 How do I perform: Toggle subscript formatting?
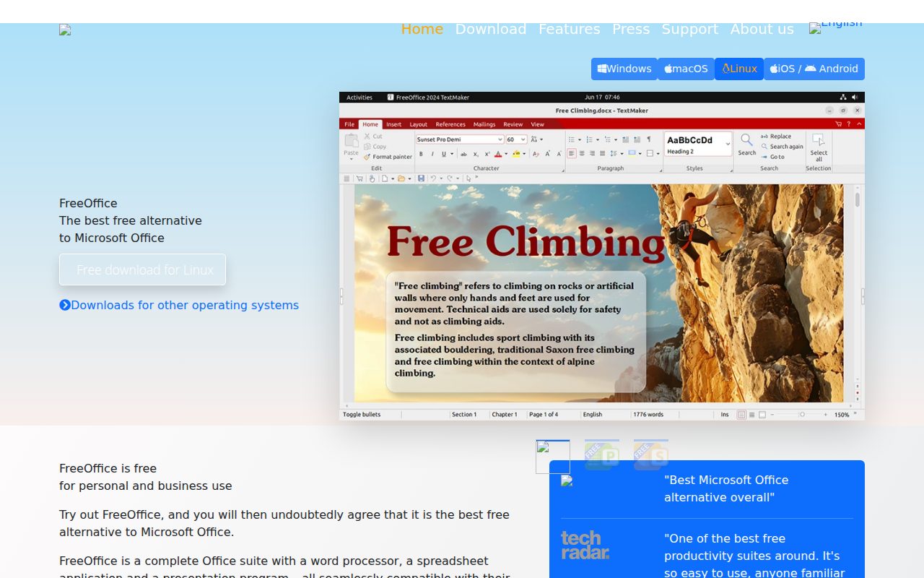[x=476, y=154]
